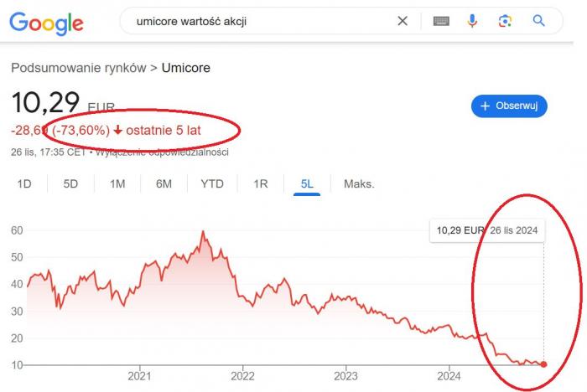Open the Maks. maximum range tab
Viewport: 587px width, 392px height.
pyautogui.click(x=359, y=183)
